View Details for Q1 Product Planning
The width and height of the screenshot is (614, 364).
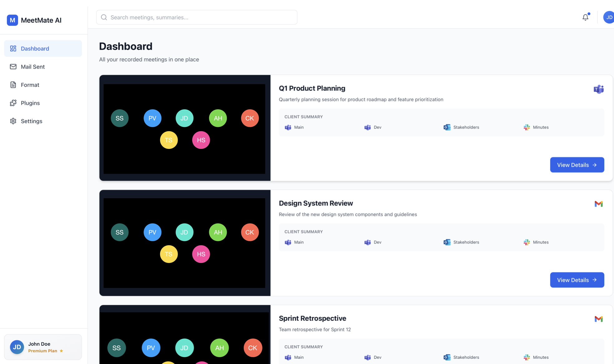click(577, 165)
